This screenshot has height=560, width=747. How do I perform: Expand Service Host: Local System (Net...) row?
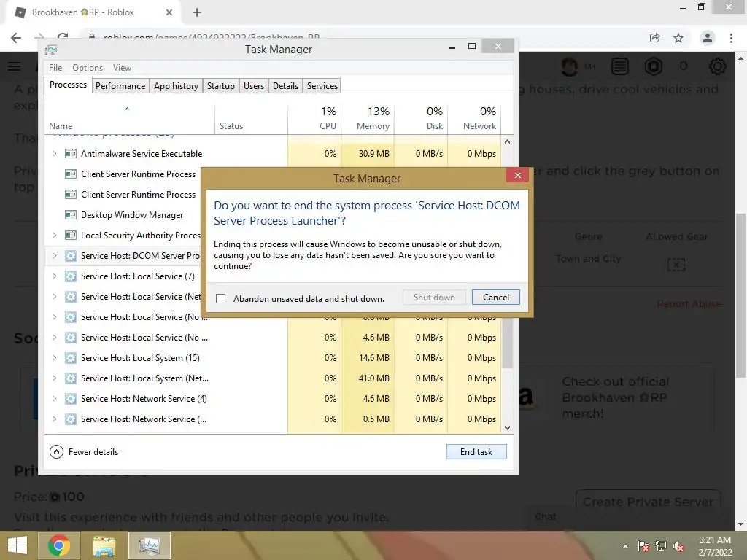click(x=54, y=378)
